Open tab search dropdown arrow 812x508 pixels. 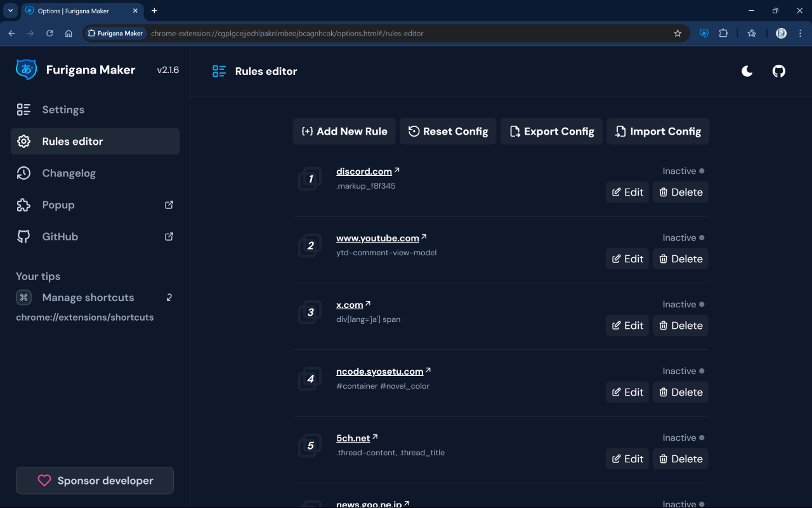click(10, 11)
